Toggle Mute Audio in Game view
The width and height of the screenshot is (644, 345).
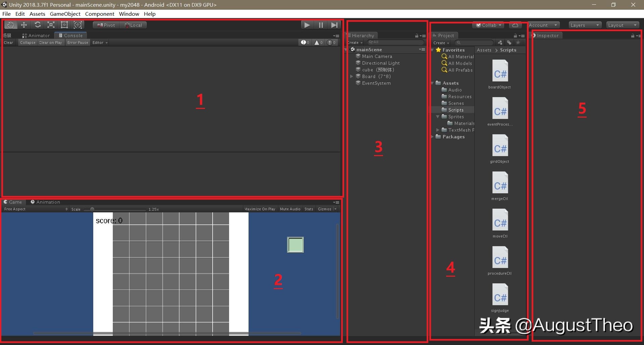coord(290,209)
